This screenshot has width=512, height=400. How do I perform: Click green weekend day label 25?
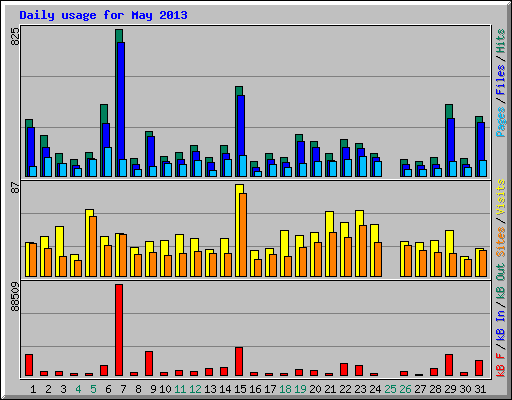tap(390, 389)
